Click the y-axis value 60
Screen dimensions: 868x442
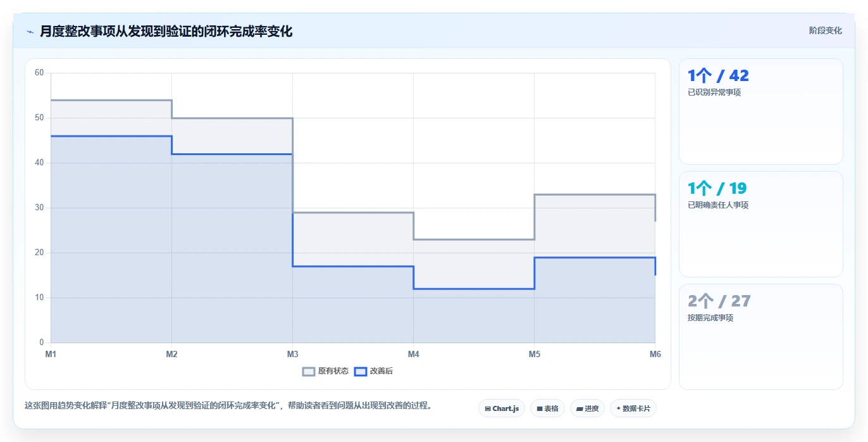(39, 73)
